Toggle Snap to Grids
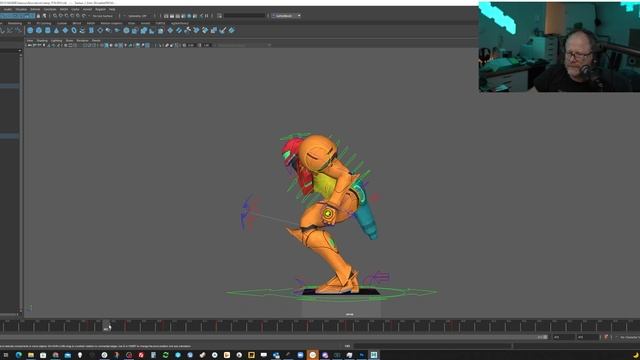The image size is (640, 360). (x=55, y=16)
